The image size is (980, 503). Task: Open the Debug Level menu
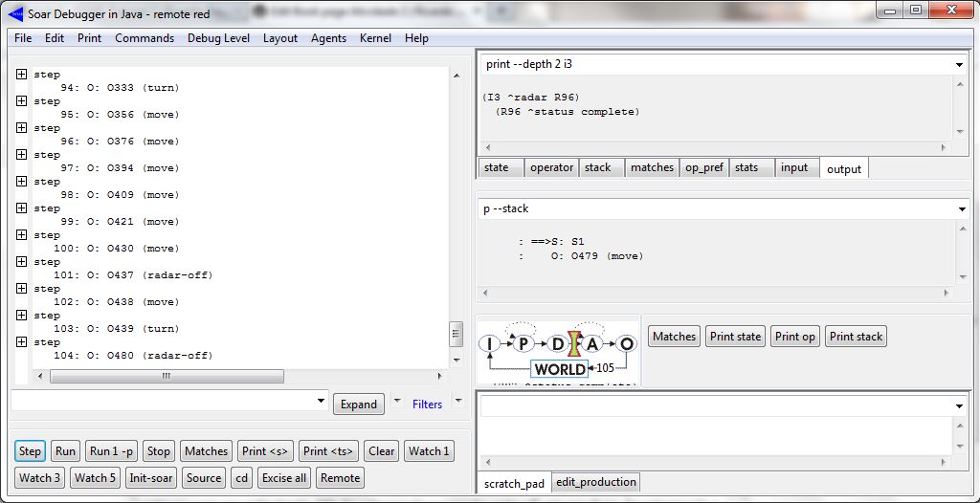218,38
